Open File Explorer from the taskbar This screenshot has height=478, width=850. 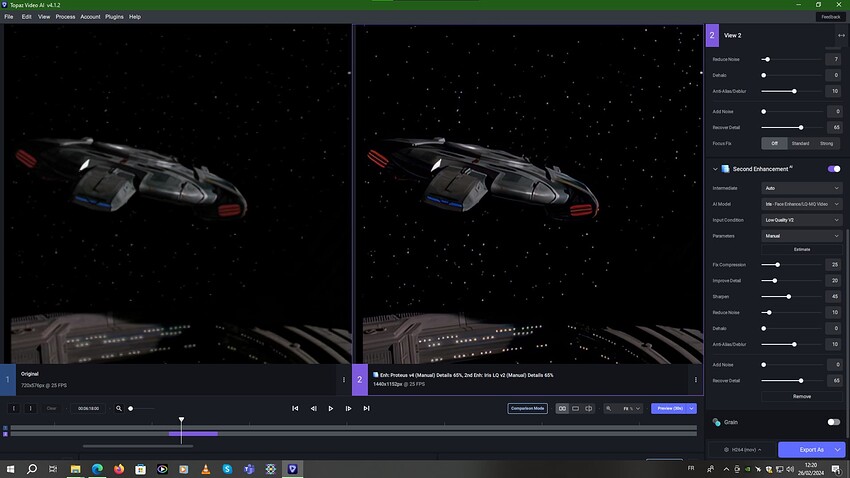tap(75, 469)
